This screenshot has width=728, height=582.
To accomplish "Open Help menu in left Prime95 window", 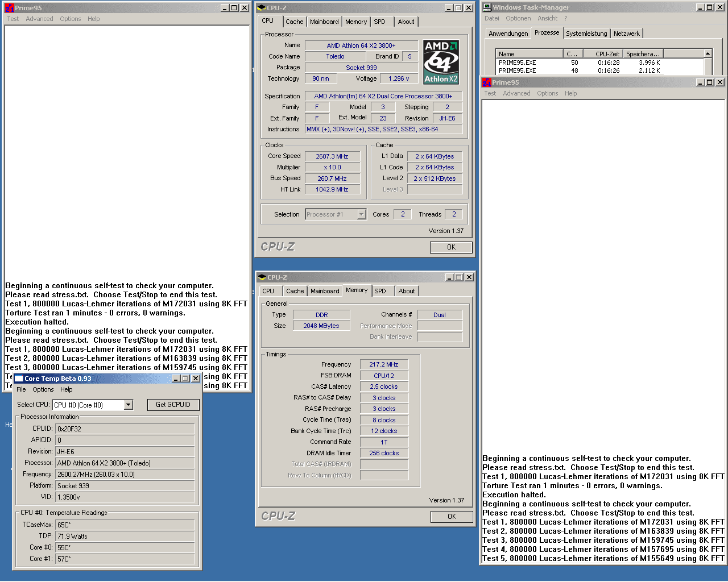I will (94, 19).
